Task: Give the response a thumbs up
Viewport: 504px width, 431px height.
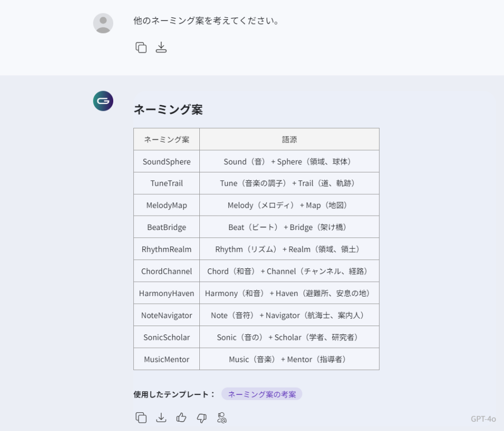Action: click(x=182, y=418)
